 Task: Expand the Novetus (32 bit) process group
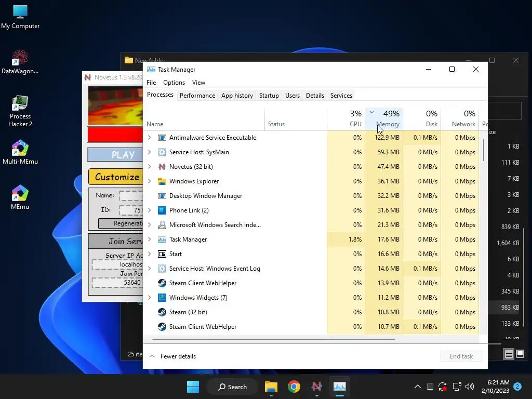(150, 167)
